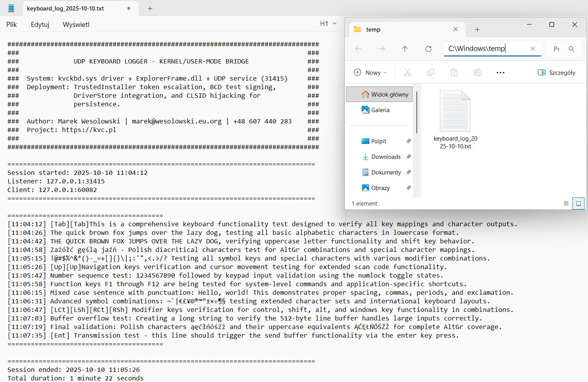
Task: Open the Pr sorting dropdown near search
Action: coord(556,49)
